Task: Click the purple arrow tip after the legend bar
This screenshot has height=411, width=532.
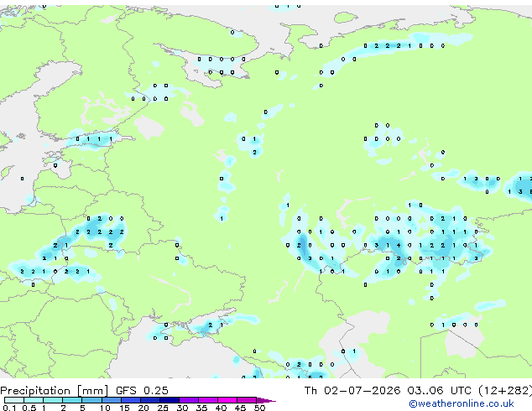Action: (x=266, y=401)
